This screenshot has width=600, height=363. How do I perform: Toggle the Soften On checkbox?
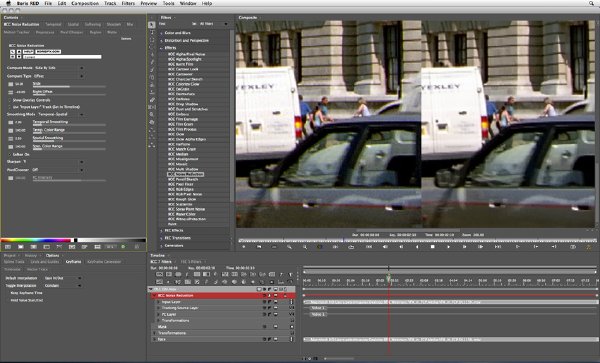point(10,155)
